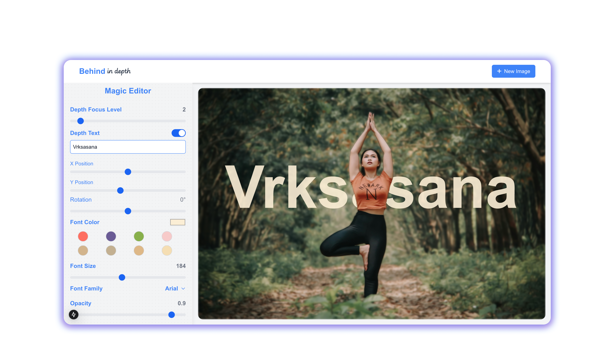Pick the pale cream swatch below pink

click(x=167, y=251)
